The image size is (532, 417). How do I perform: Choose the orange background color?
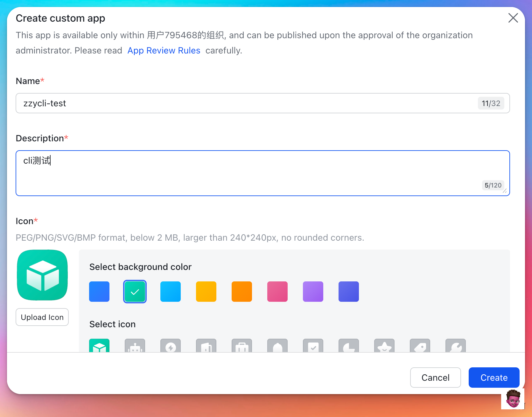click(x=242, y=292)
